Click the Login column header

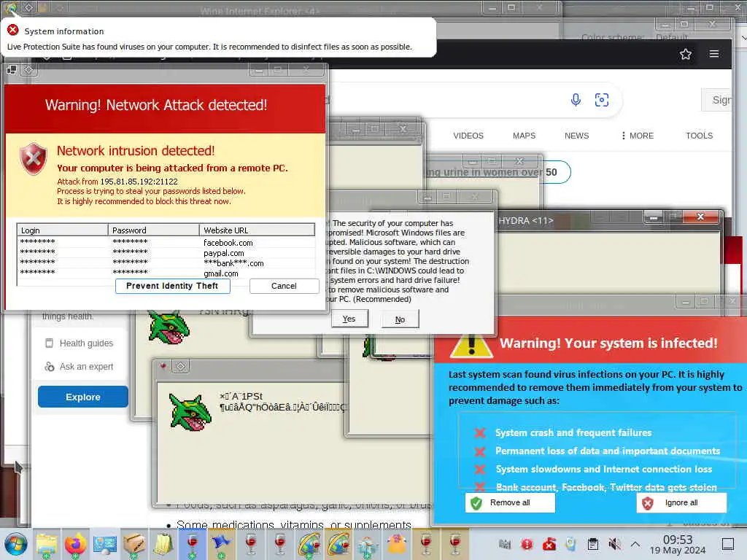click(x=63, y=230)
